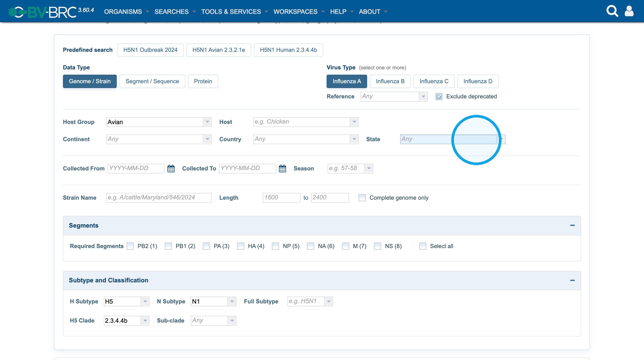
Task: Open the user account profile icon
Action: (629, 11)
